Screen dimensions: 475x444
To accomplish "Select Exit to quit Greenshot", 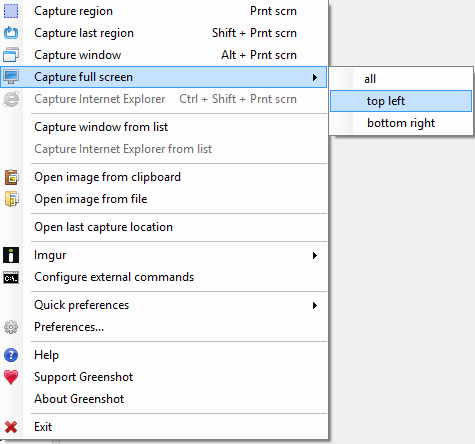I will [x=163, y=427].
